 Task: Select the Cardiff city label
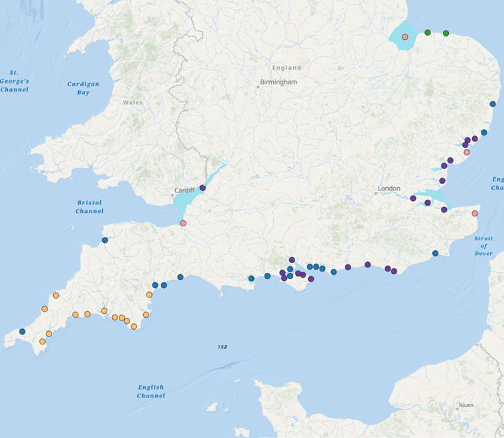pos(184,190)
